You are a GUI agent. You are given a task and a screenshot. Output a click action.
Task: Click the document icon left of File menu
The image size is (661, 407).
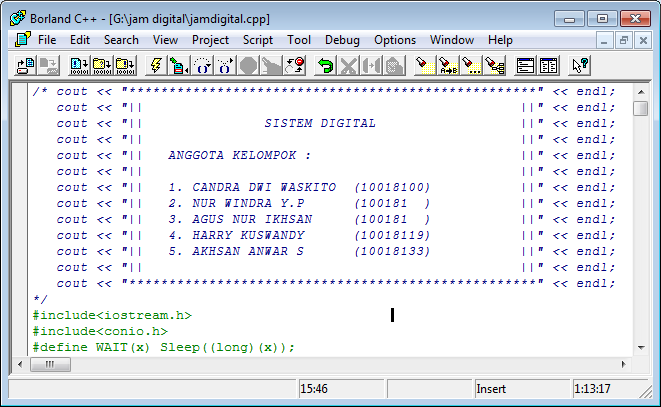[23, 40]
